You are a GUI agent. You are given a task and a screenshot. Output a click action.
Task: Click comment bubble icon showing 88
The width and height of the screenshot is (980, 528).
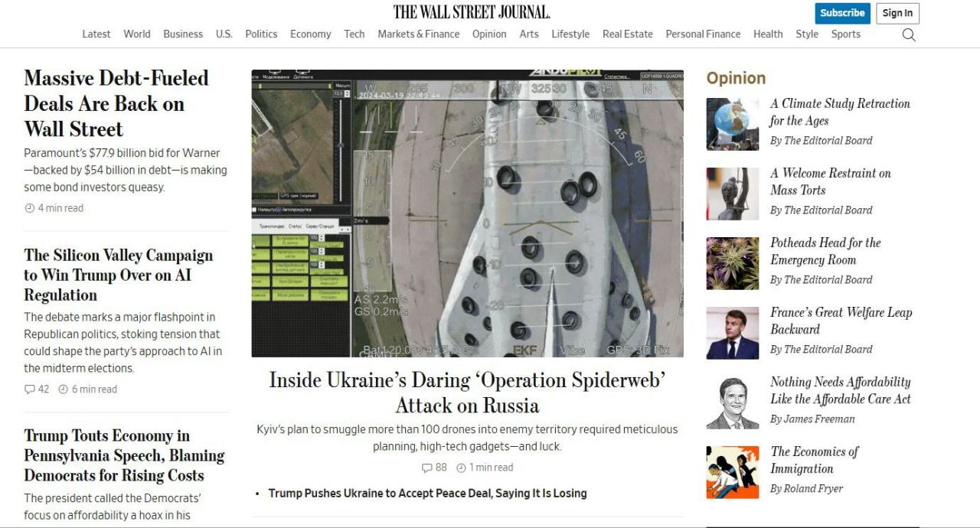[427, 468]
